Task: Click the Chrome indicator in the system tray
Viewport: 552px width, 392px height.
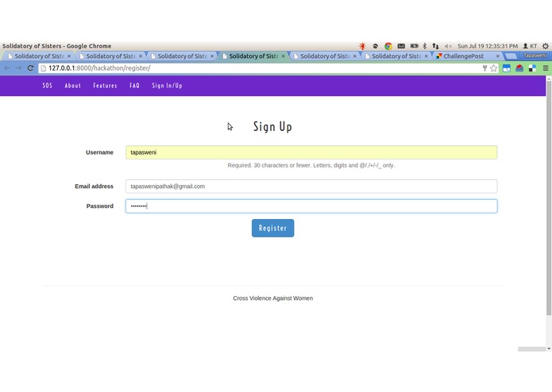Action: 388,46
